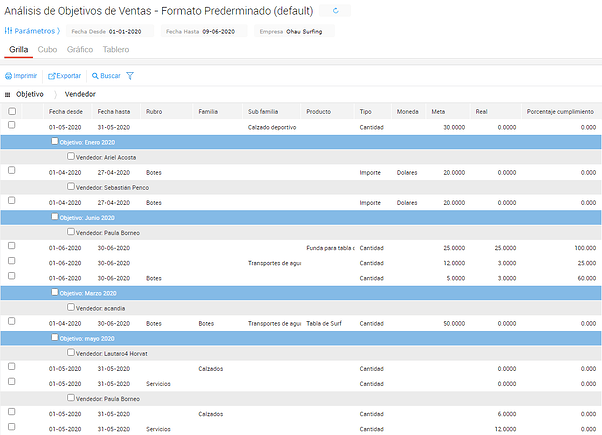Open the Tablero tab
Viewport: 602px width, 435px height.
point(115,49)
